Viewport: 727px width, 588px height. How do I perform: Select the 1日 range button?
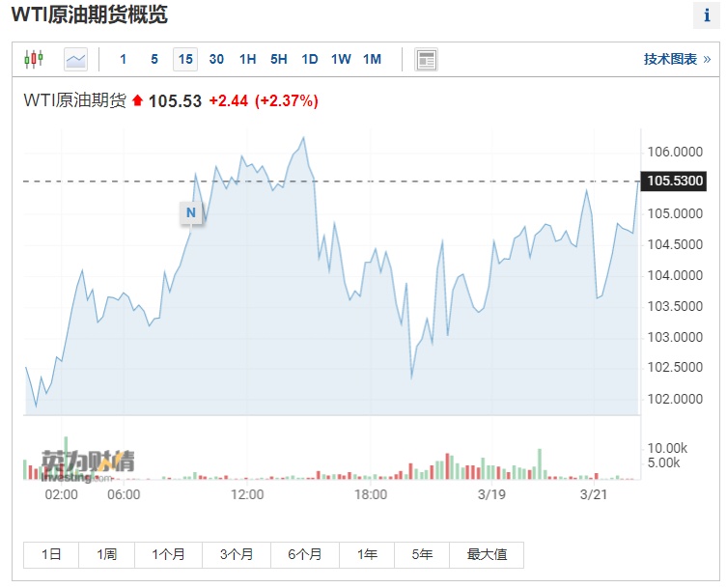point(51,554)
